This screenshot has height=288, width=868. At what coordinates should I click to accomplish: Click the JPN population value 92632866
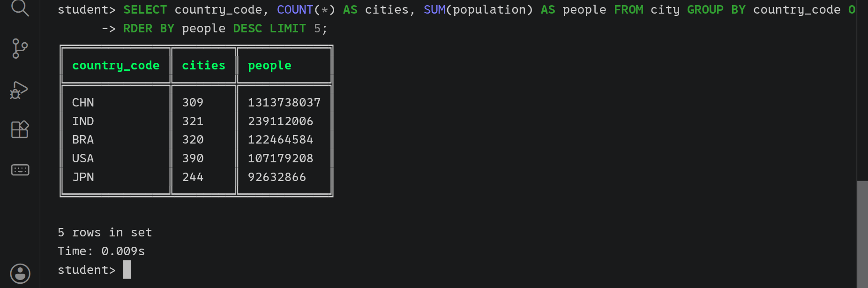[277, 177]
